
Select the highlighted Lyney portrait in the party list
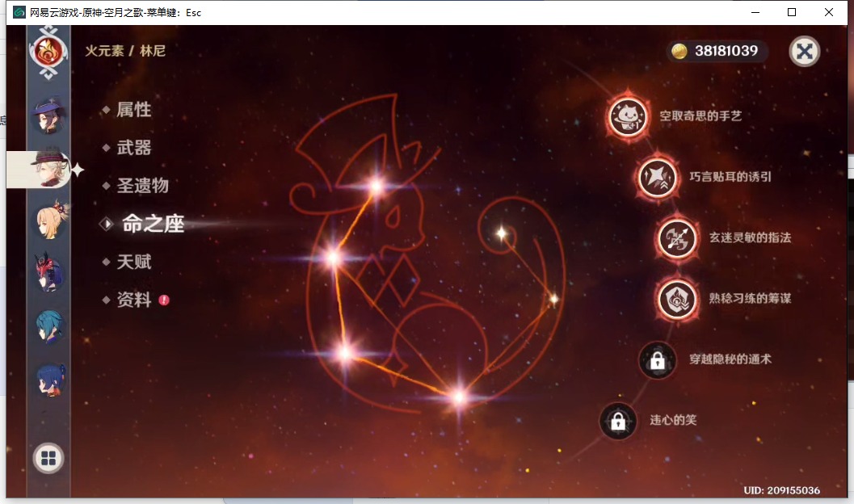click(50, 169)
